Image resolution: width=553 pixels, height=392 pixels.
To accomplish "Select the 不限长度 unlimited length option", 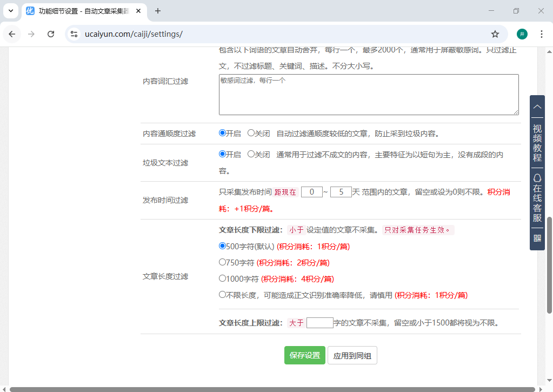I will tap(222, 295).
